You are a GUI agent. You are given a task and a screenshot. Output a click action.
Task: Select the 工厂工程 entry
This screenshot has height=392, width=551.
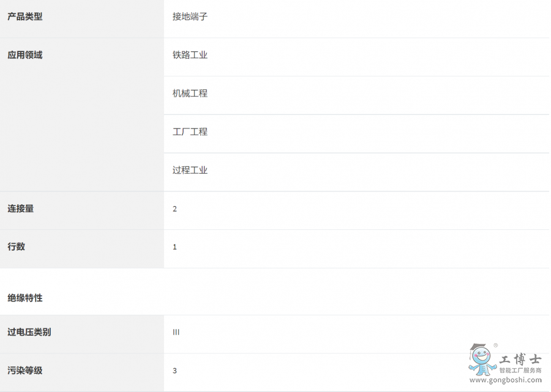coord(190,132)
